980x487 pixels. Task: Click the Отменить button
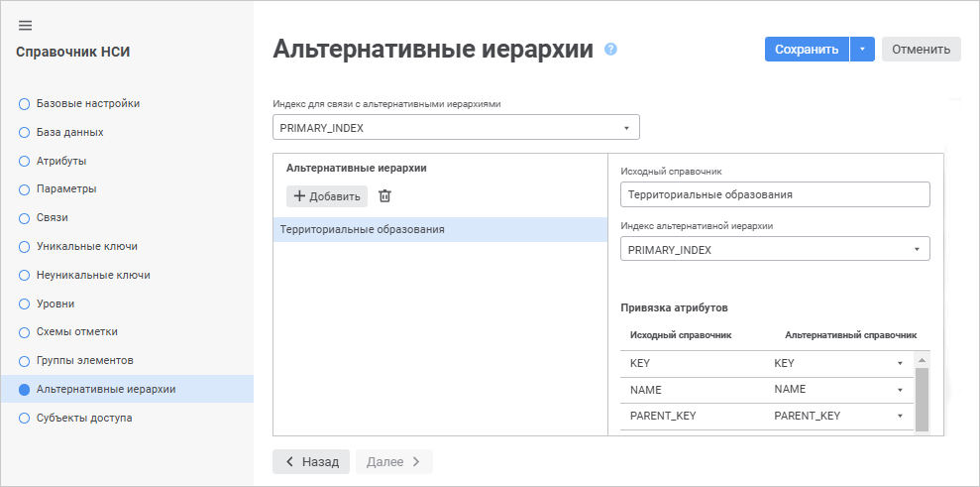click(x=922, y=49)
